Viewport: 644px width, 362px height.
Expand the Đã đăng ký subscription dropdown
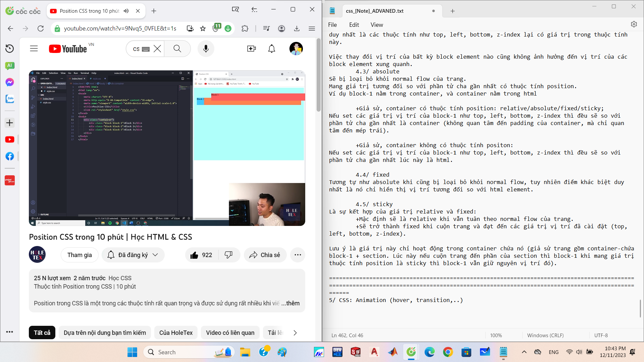coord(133,255)
